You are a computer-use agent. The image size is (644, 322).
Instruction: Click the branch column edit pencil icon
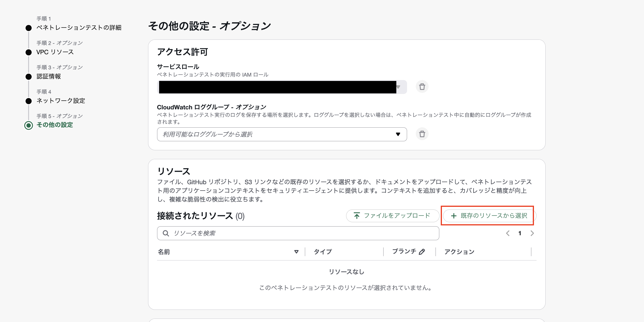pos(422,252)
